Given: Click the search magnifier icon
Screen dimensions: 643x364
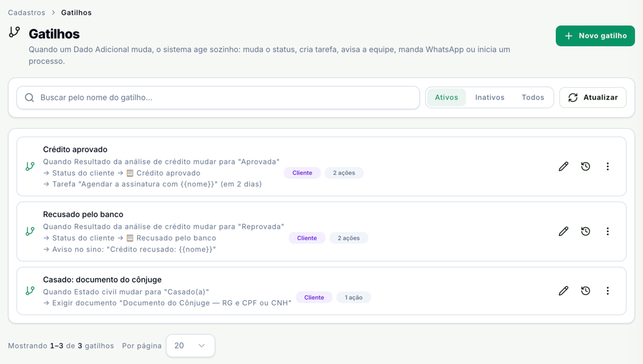Looking at the screenshot, I should click(29, 97).
